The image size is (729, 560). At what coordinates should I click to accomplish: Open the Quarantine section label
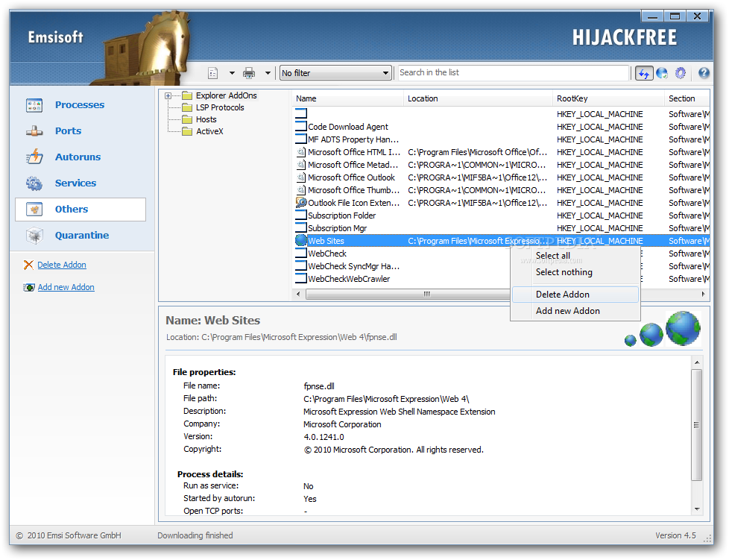82,236
